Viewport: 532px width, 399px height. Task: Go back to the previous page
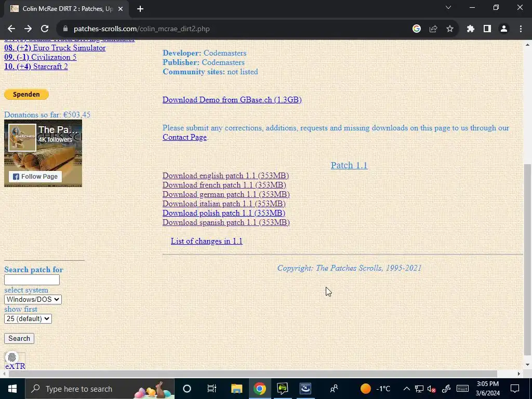(11, 29)
